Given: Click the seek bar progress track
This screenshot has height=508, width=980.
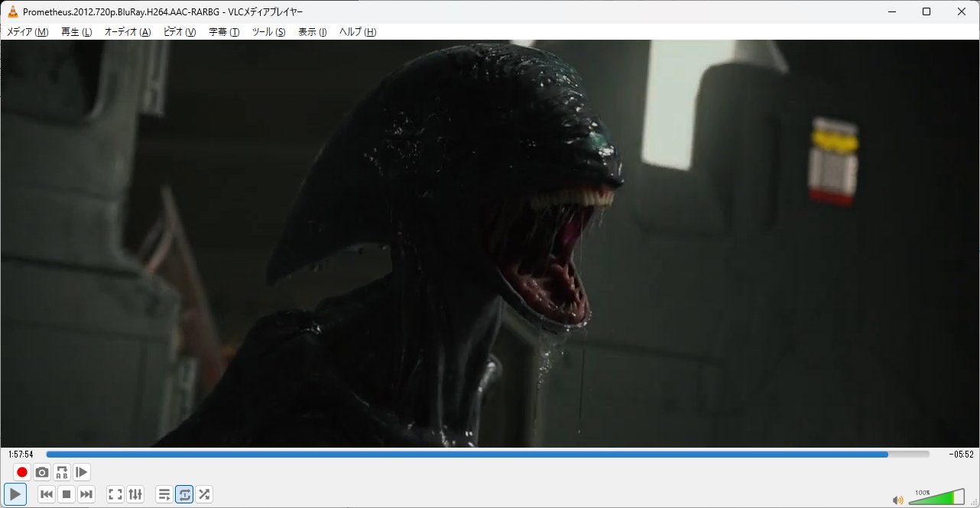Looking at the screenshot, I should [488, 454].
